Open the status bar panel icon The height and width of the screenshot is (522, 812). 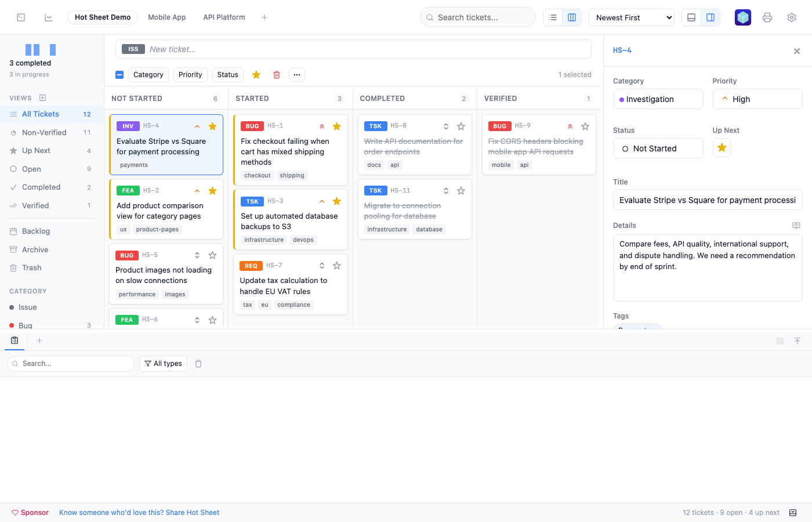click(793, 513)
